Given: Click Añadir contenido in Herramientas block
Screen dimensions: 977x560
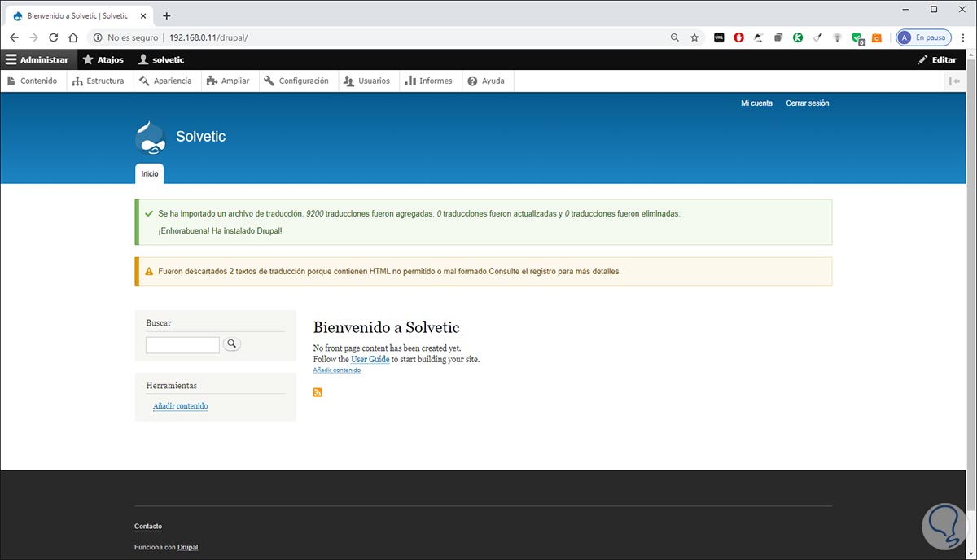Looking at the screenshot, I should pos(180,406).
